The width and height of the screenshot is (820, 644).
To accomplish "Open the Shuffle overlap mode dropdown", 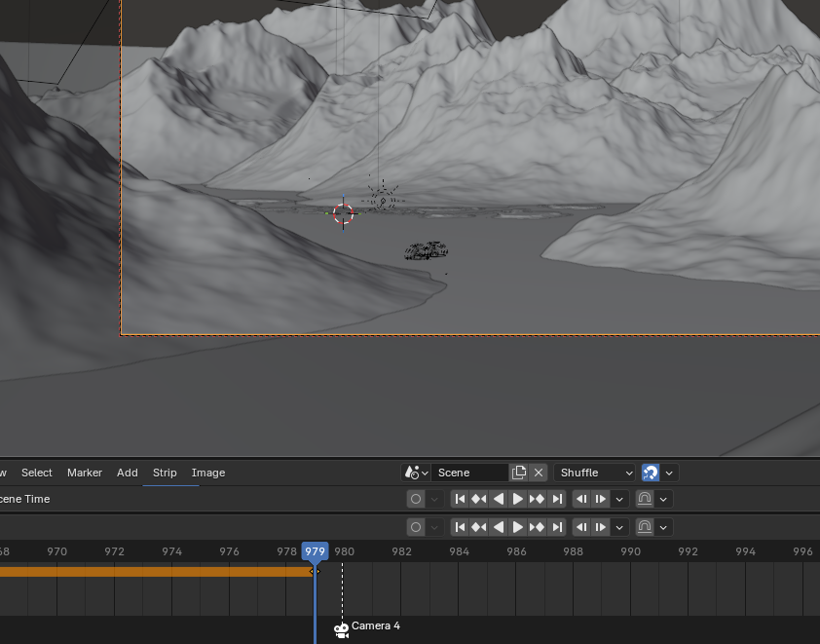I will click(595, 473).
